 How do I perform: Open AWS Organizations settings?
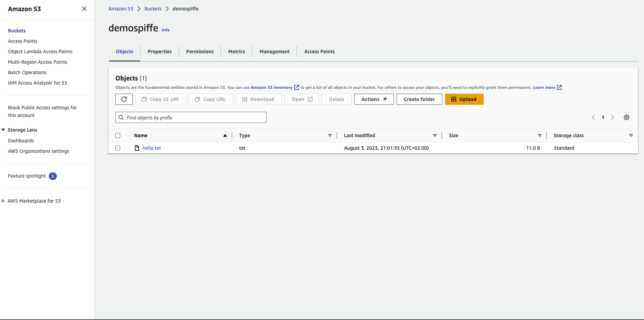coord(39,151)
